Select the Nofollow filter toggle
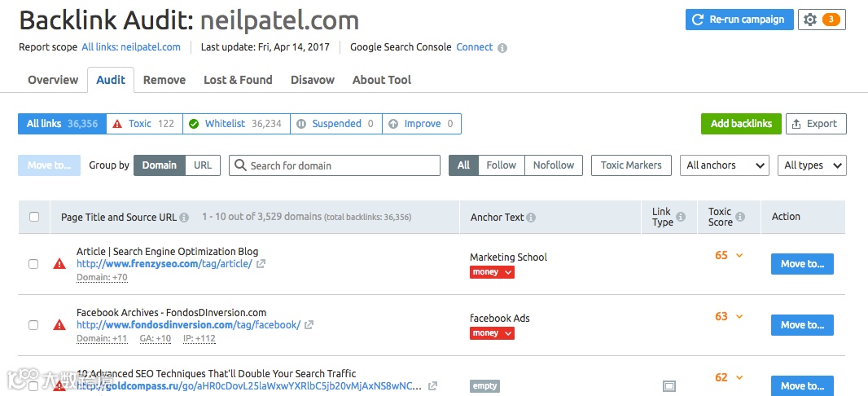 click(554, 165)
